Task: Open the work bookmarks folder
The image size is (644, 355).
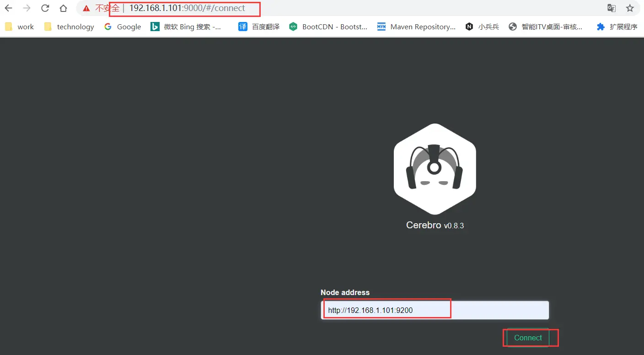Action: pyautogui.click(x=20, y=27)
